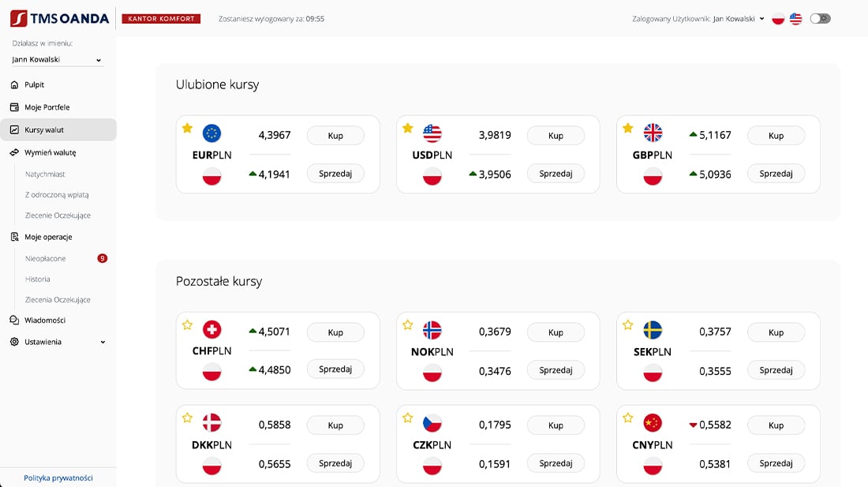Viewport: 868px width, 487px height.
Task: Click the Nieopłacone badge showing 9
Action: coord(102,258)
